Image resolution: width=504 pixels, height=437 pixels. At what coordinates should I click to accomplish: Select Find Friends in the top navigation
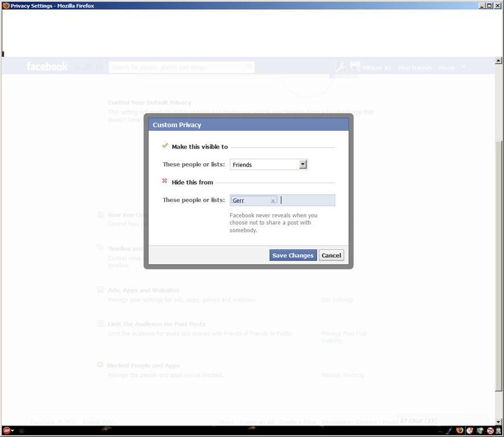[x=415, y=67]
